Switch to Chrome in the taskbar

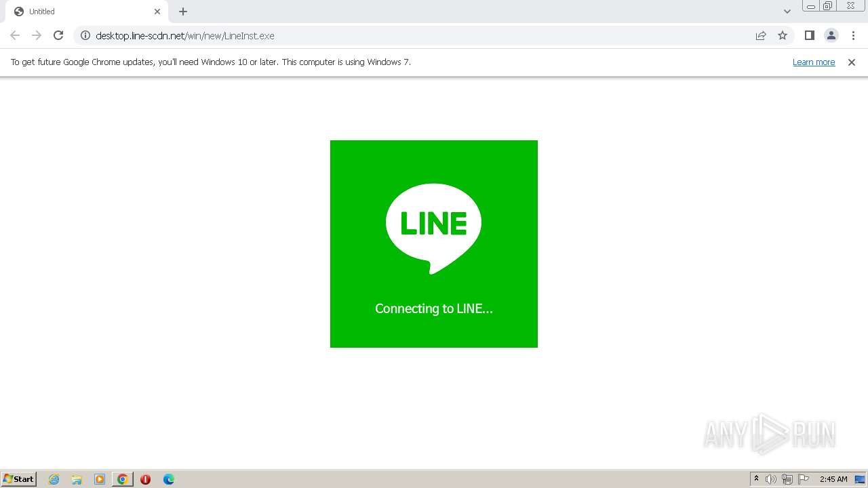pos(123,479)
